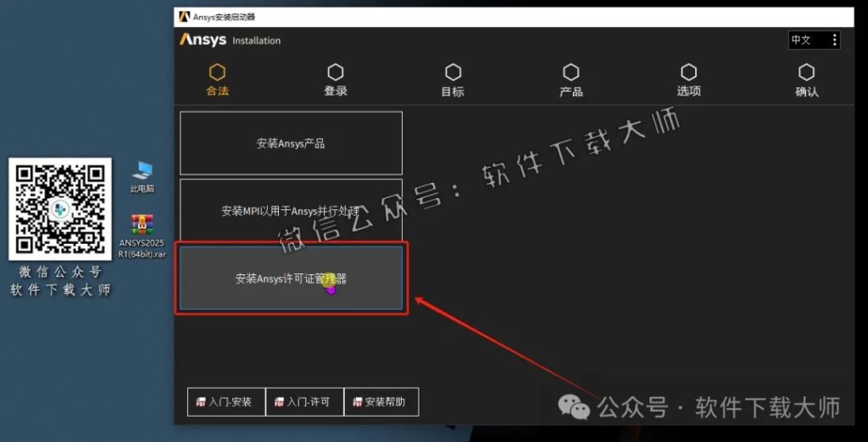Click the 目标 step hexagon icon
Image resolution: width=868 pixels, height=442 pixels.
pos(453,72)
